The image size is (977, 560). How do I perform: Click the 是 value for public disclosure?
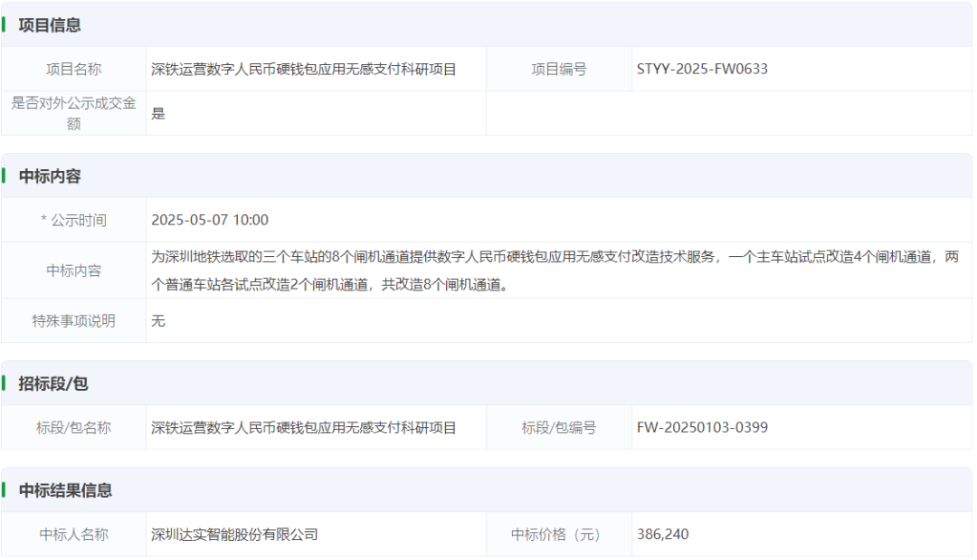158,114
